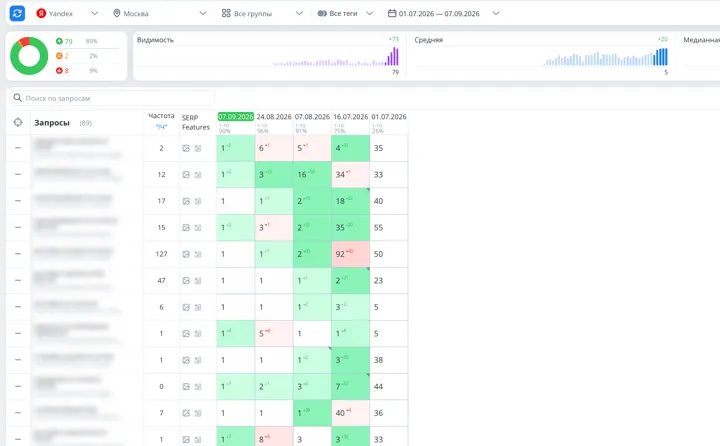This screenshot has height=446, width=720.
Task: Click the green 79 improved positions indicator
Action: point(64,41)
